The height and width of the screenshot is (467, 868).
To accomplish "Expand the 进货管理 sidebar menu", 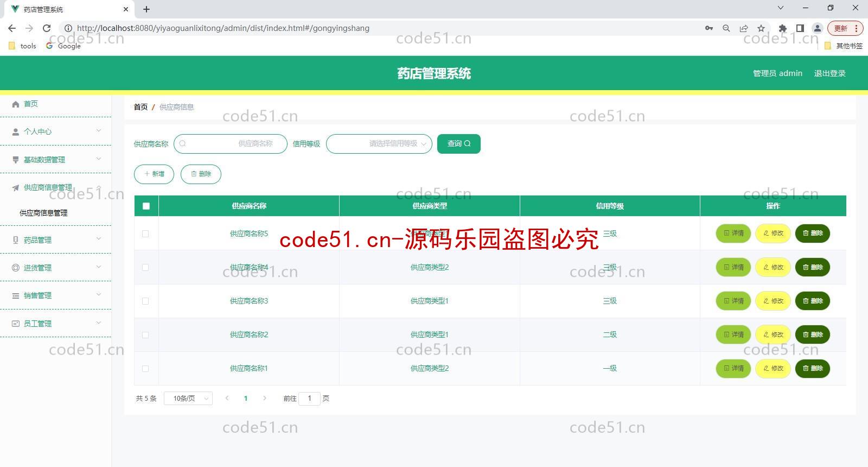I will (56, 267).
